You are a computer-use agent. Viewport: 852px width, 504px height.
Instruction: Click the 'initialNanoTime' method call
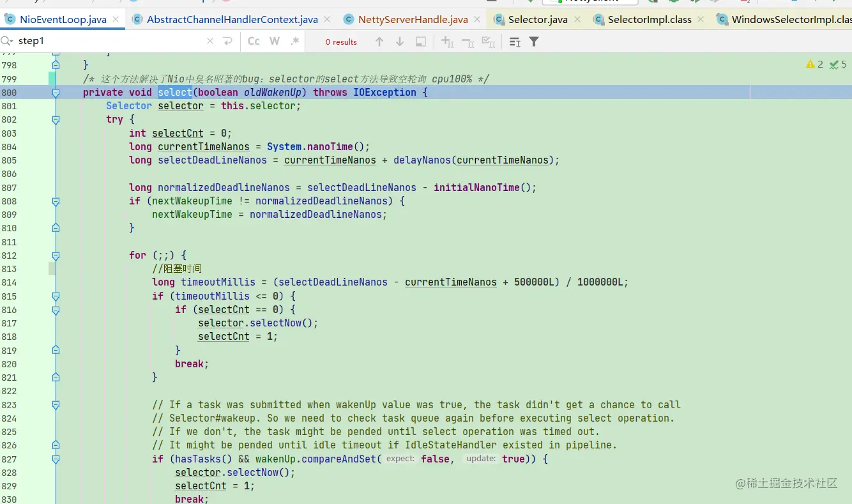(476, 188)
